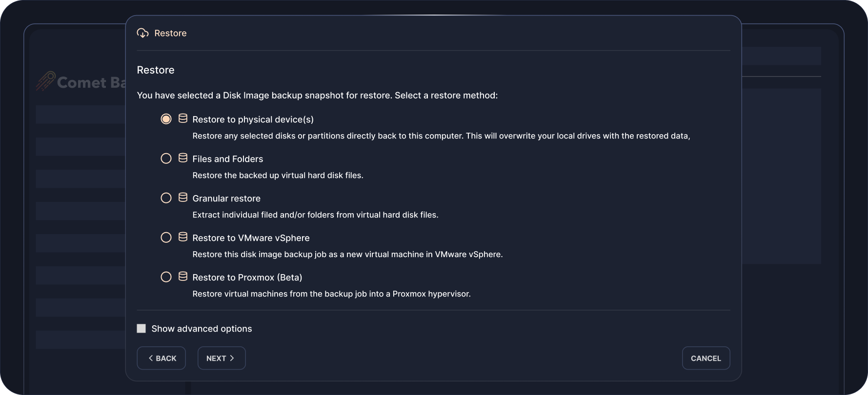Click disk icon beside Granular restore
Screen dimensions: 868x395
click(x=183, y=197)
